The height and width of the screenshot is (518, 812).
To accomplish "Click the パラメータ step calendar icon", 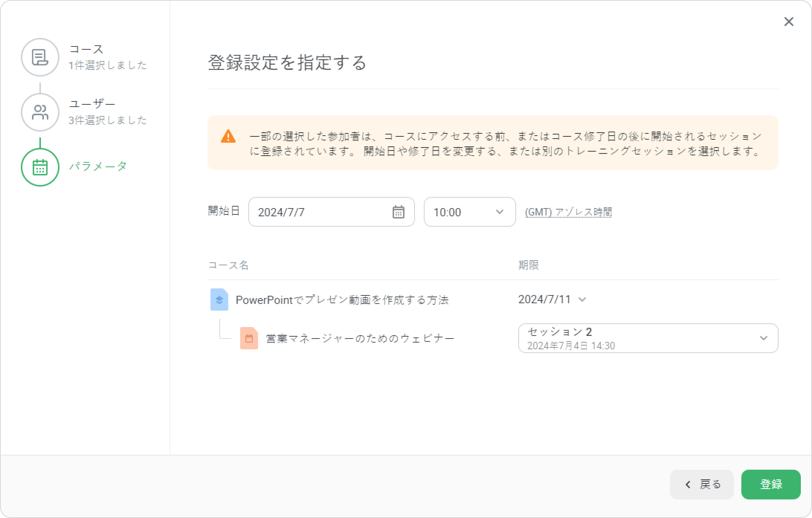I will click(x=40, y=167).
